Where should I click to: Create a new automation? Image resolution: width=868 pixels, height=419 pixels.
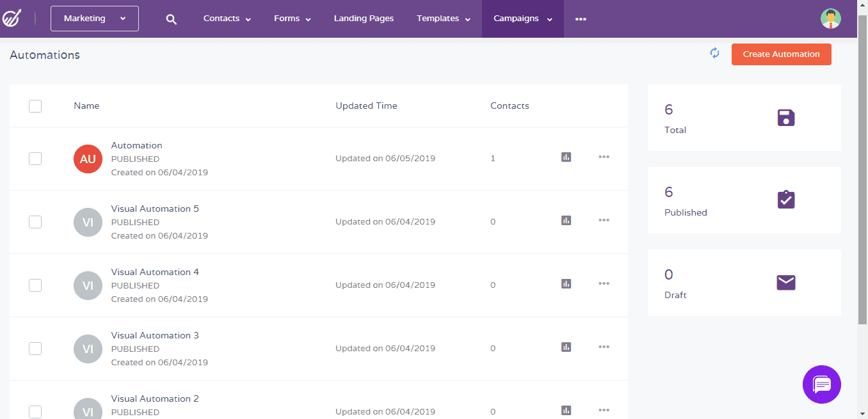pyautogui.click(x=781, y=54)
